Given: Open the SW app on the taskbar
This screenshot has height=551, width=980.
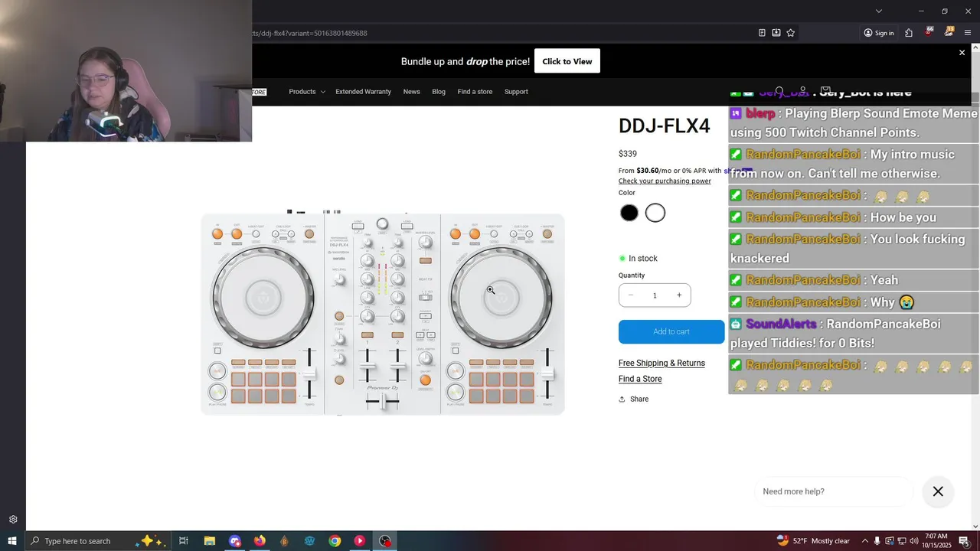Looking at the screenshot, I should click(309, 541).
